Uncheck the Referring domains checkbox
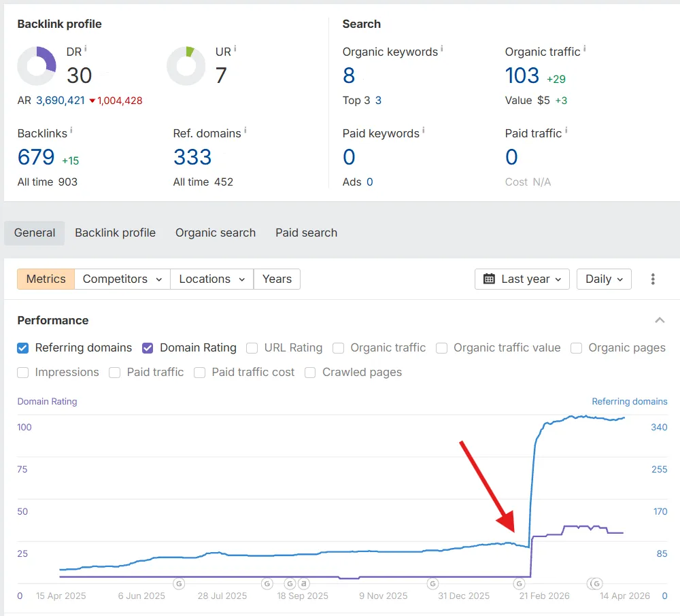Viewport: 680px width, 616px height. click(x=23, y=348)
